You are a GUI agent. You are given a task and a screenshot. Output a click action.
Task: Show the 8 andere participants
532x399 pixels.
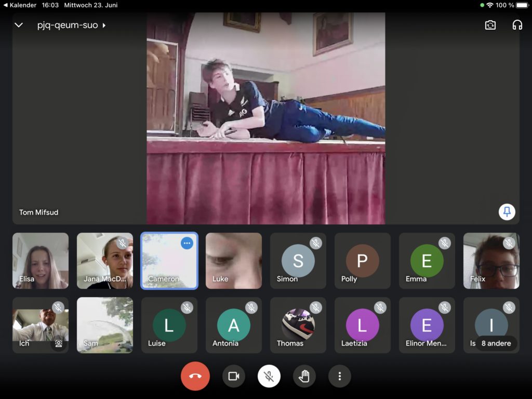click(x=496, y=343)
